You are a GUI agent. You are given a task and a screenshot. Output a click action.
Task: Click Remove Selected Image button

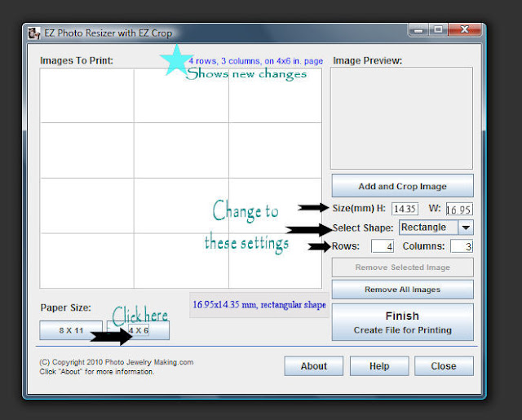(402, 267)
